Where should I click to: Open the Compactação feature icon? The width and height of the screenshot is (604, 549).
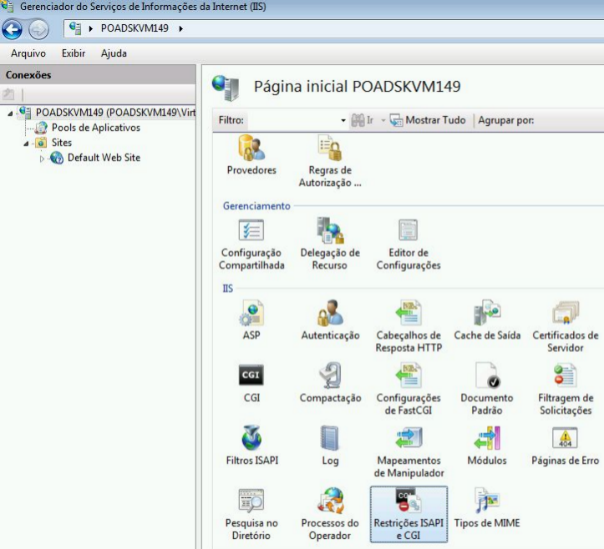[330, 375]
